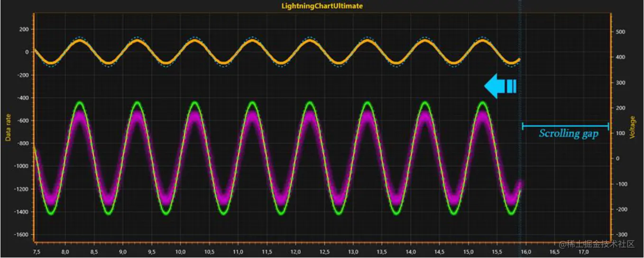Click the 13,5 X-axis label
The height and width of the screenshot is (258, 644).
[x=382, y=251]
